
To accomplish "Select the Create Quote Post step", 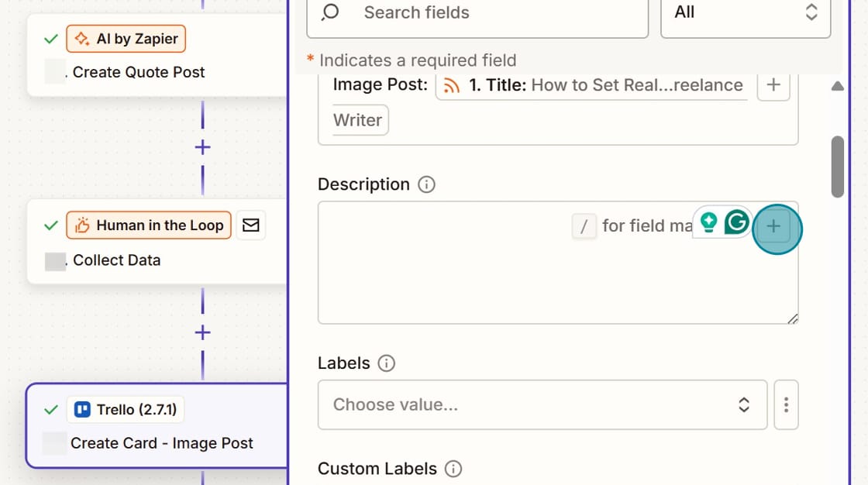I will [138, 72].
